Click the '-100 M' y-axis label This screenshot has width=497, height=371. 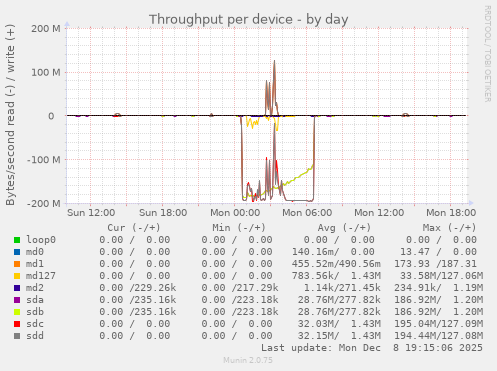(x=44, y=160)
